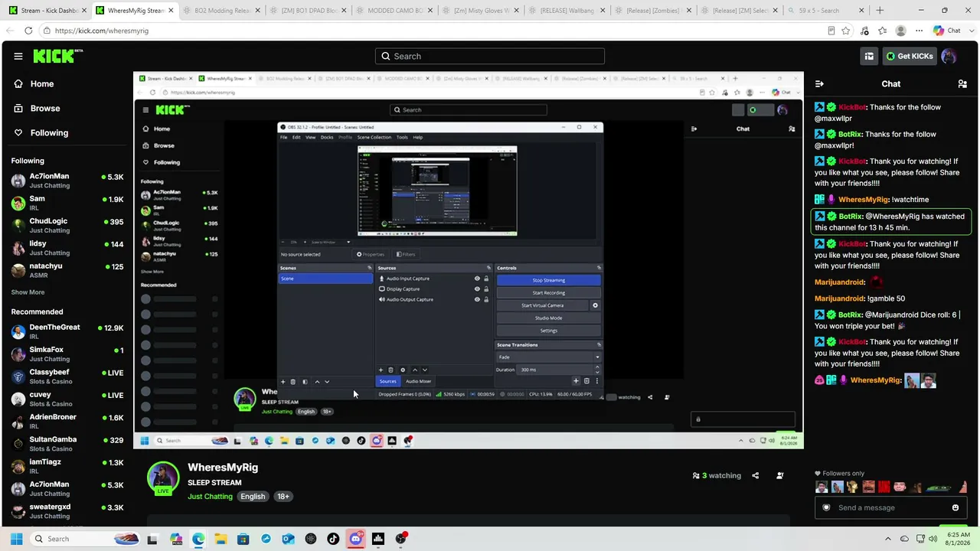
Task: Click the WheresMyRig streamer avatar below the video
Action: 163,478
